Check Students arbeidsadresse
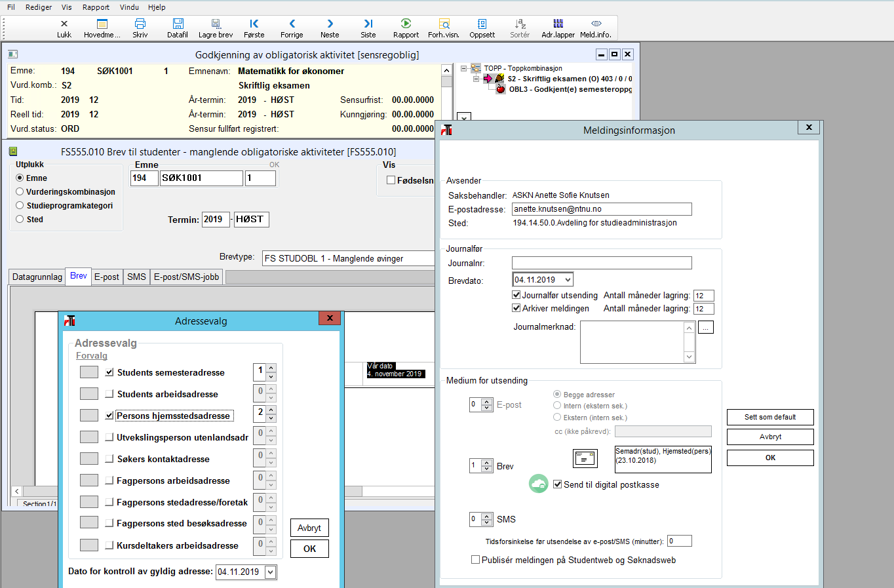The image size is (894, 588). [x=109, y=394]
